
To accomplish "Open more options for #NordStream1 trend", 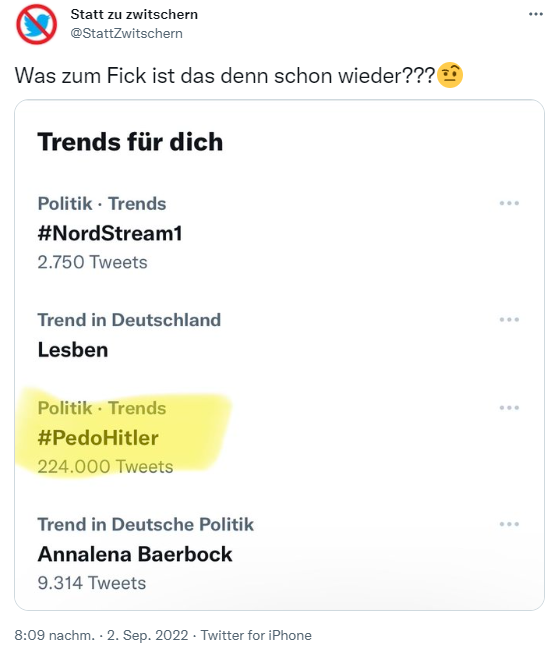I will pyautogui.click(x=509, y=203).
